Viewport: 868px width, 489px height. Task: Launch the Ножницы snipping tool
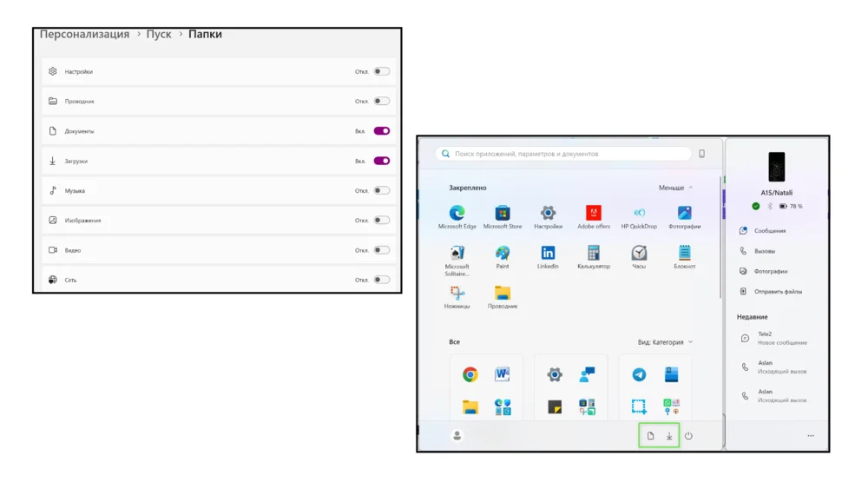(457, 297)
